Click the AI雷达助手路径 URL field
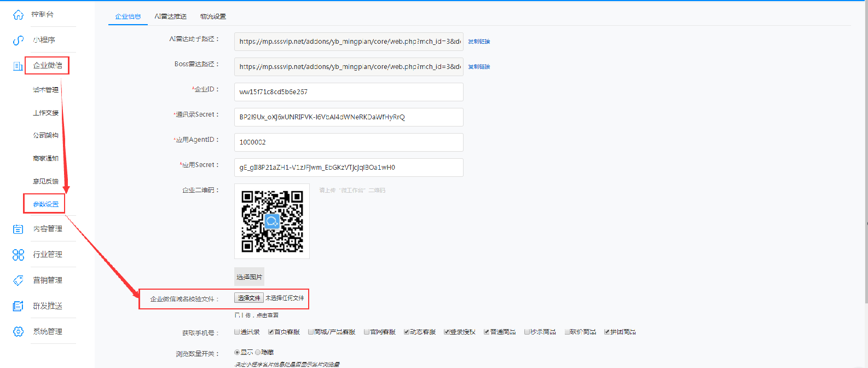This screenshot has width=868, height=368. (349, 42)
